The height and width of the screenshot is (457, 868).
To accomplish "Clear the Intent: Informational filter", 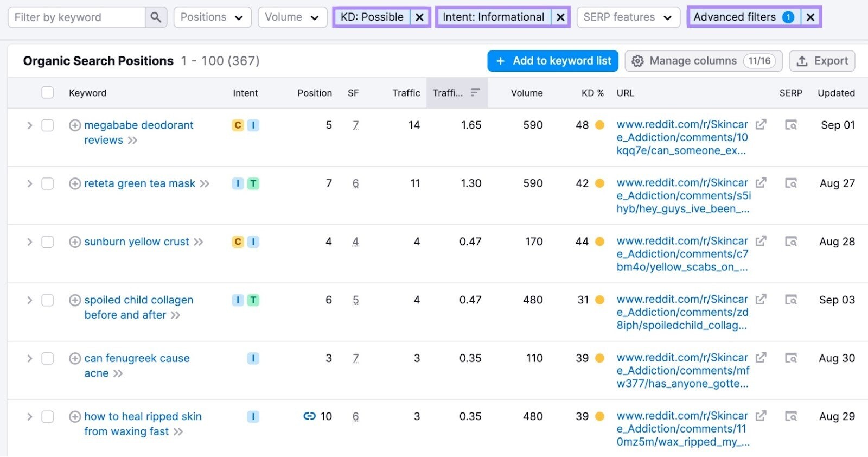I will pos(560,17).
